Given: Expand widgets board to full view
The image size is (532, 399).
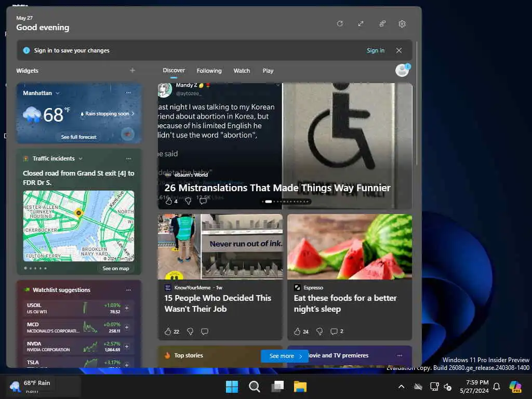Looking at the screenshot, I should click(361, 24).
